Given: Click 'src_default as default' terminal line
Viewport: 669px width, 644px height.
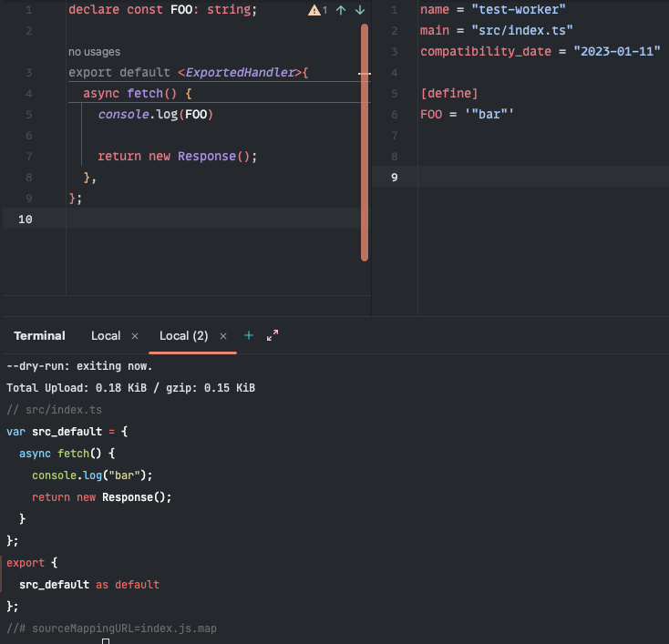Looking at the screenshot, I should (x=89, y=584).
